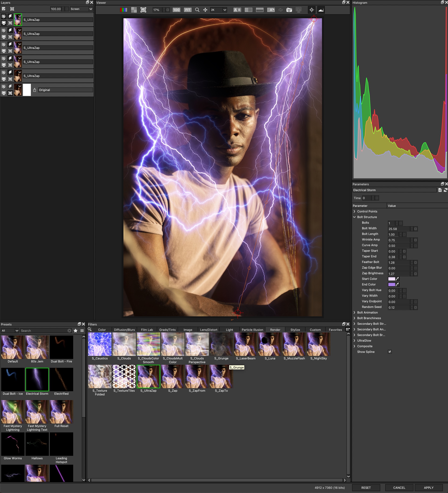Click the histogram icon in the viewer toolbar
Viewport: 448px width, 493px height.
[x=321, y=10]
